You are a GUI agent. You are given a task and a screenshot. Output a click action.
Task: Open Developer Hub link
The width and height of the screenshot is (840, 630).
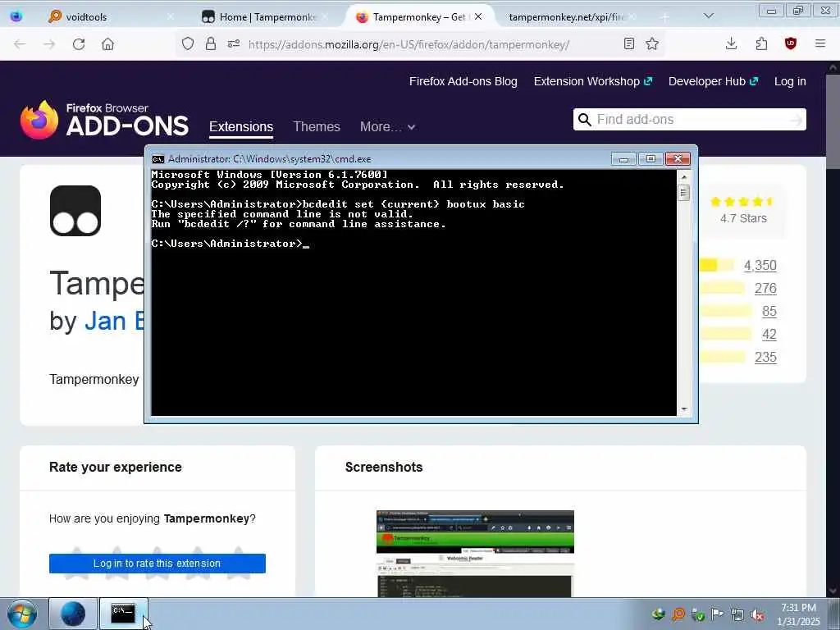click(713, 81)
